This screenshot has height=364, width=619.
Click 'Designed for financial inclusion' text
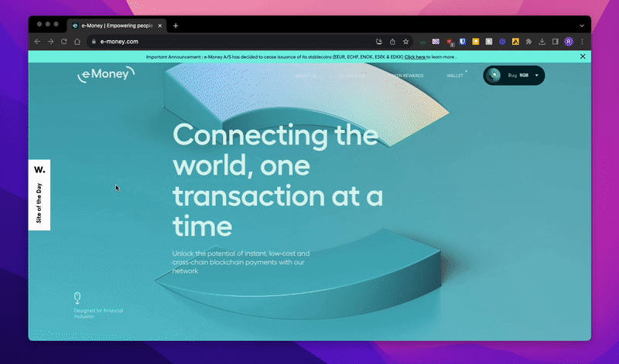[x=98, y=314]
